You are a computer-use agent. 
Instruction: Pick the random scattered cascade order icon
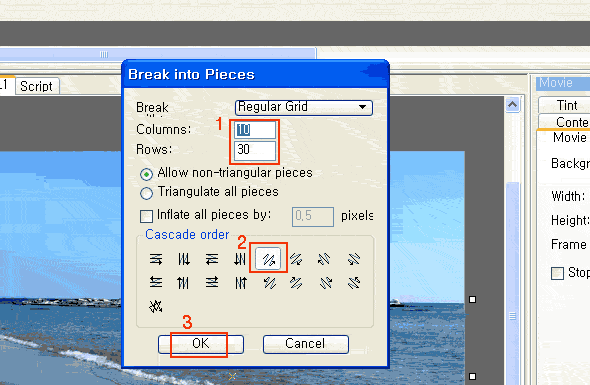155,306
